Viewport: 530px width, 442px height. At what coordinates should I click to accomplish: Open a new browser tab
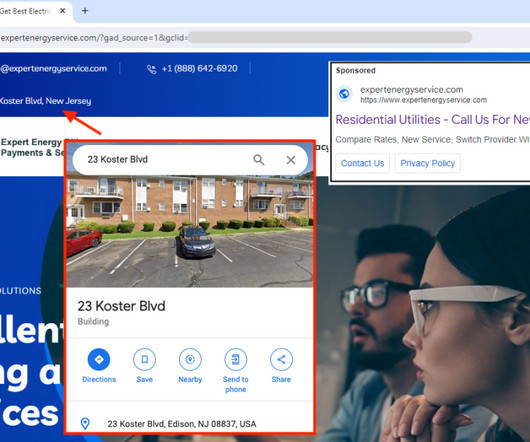[85, 11]
